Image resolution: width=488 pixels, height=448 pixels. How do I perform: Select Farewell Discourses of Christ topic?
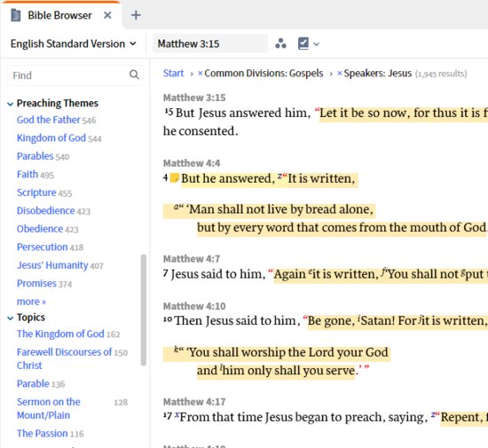64,358
